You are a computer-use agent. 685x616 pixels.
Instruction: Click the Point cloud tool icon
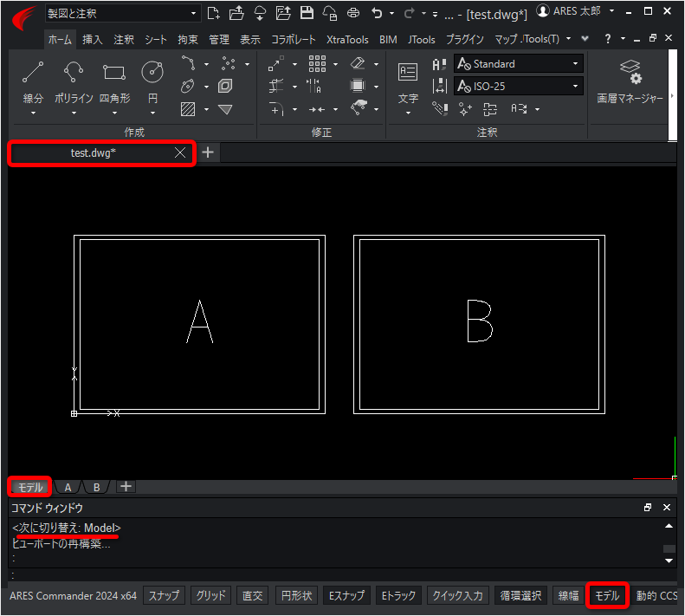228,63
